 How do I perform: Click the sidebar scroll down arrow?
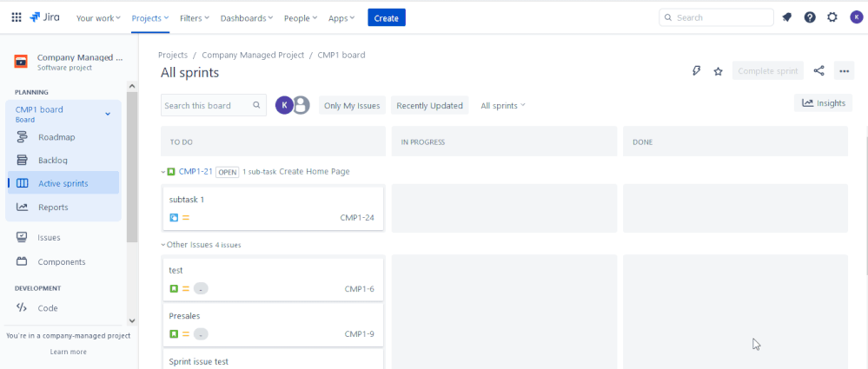132,320
